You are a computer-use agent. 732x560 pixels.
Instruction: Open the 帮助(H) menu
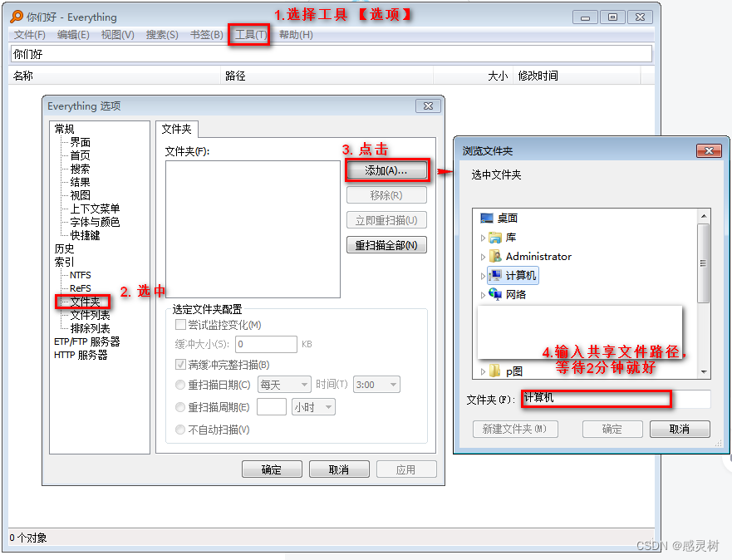296,35
